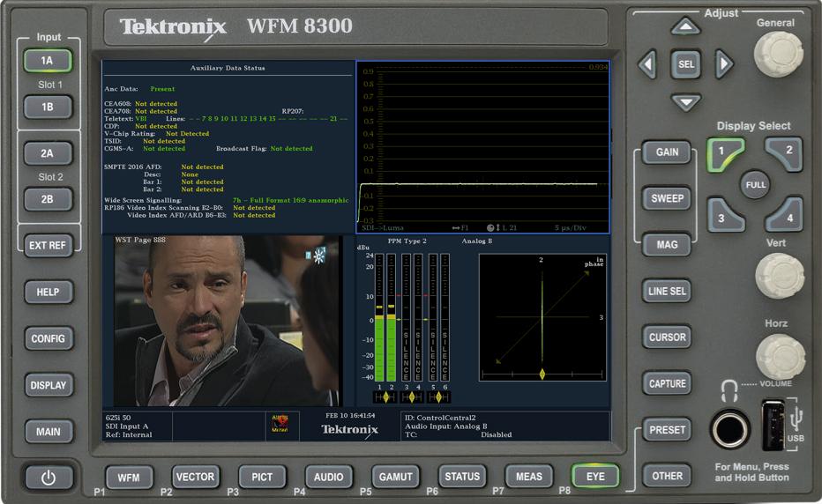Click 'ID: ControlCentral2' status text
Screen dimensions: 822x504
coord(440,418)
